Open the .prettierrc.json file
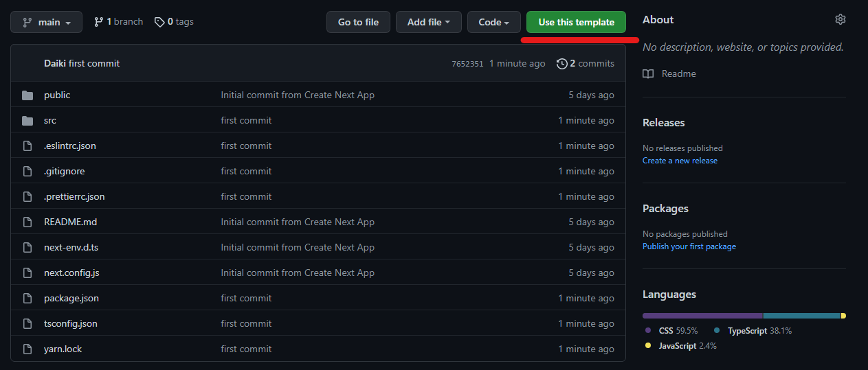The image size is (868, 370). pos(74,196)
